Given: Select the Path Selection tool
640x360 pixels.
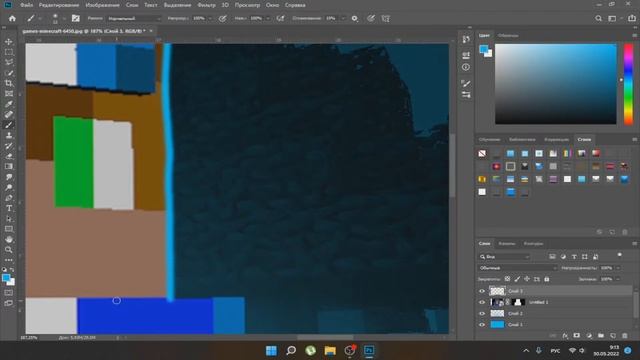Looking at the screenshot, I should coord(9,218).
